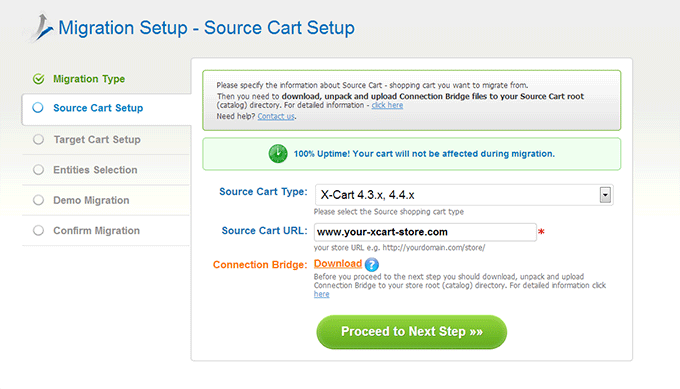Click the green checkmark beside Migration Type
The height and width of the screenshot is (389, 680).
coord(39,79)
